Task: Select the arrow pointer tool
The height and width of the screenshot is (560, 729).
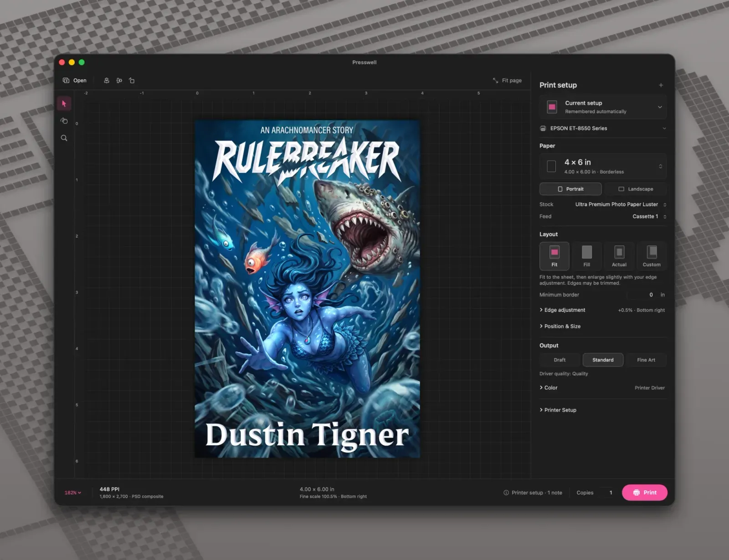Action: click(64, 104)
